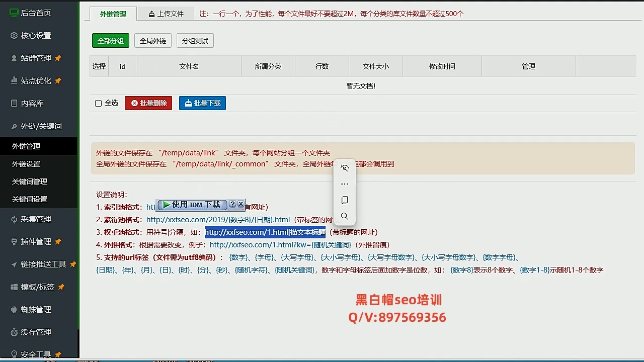Click the download icon on 批量下载 button
644x362 pixels.
point(188,103)
